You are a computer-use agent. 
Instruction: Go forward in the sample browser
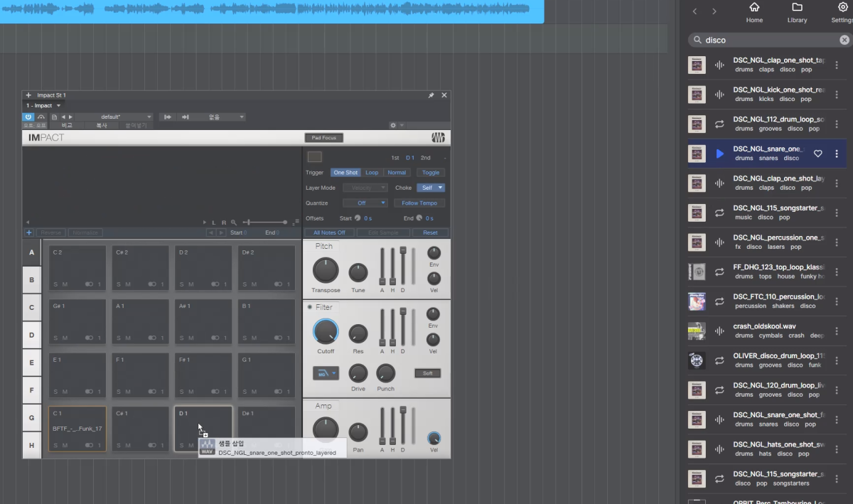(714, 11)
